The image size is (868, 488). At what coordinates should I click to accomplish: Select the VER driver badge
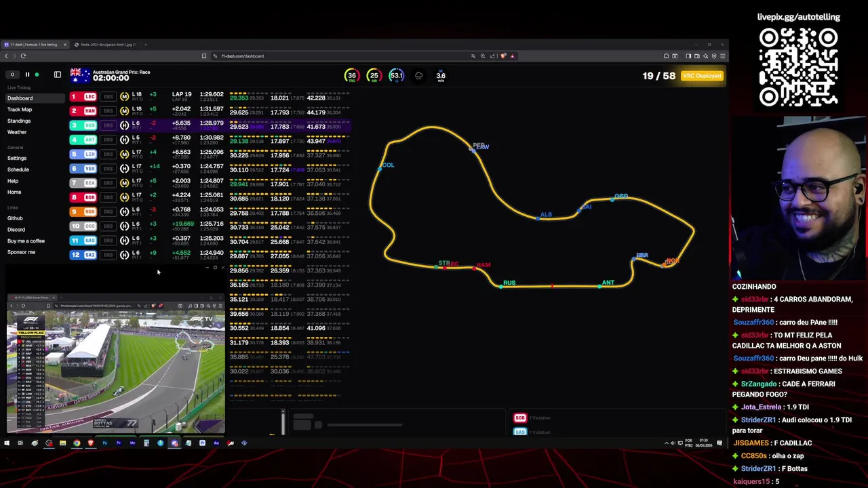click(x=84, y=169)
